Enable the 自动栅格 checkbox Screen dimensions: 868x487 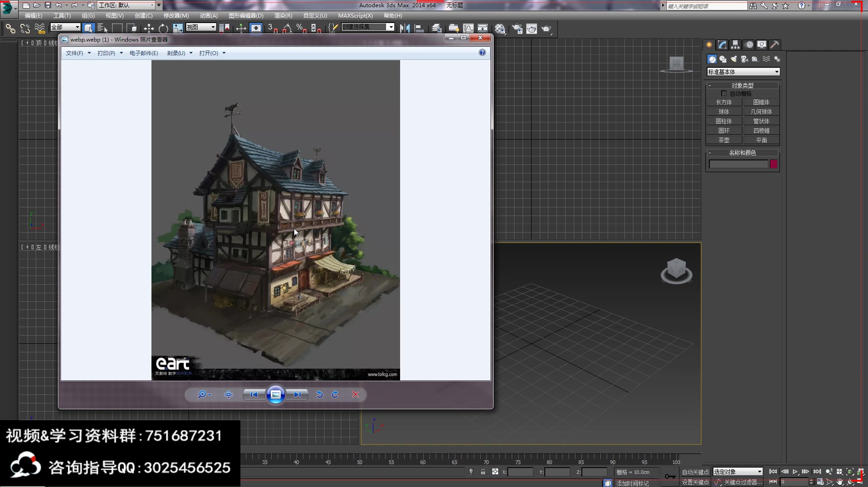pyautogui.click(x=724, y=94)
